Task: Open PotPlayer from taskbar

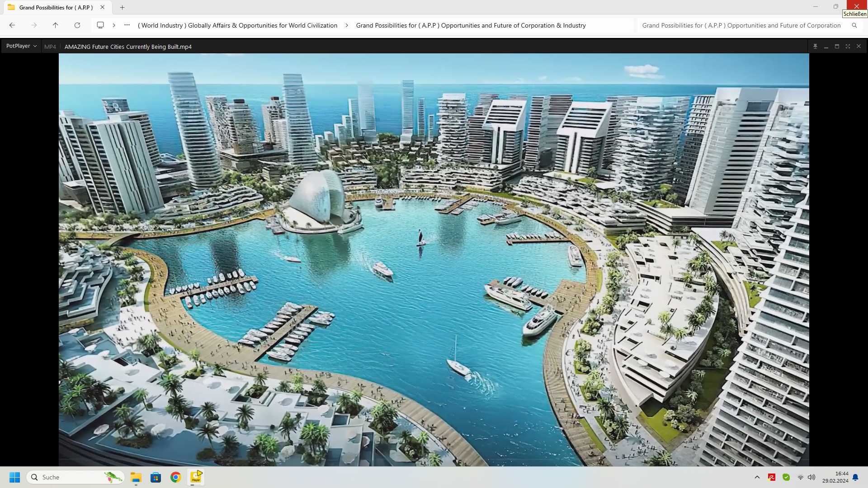Action: (x=196, y=477)
